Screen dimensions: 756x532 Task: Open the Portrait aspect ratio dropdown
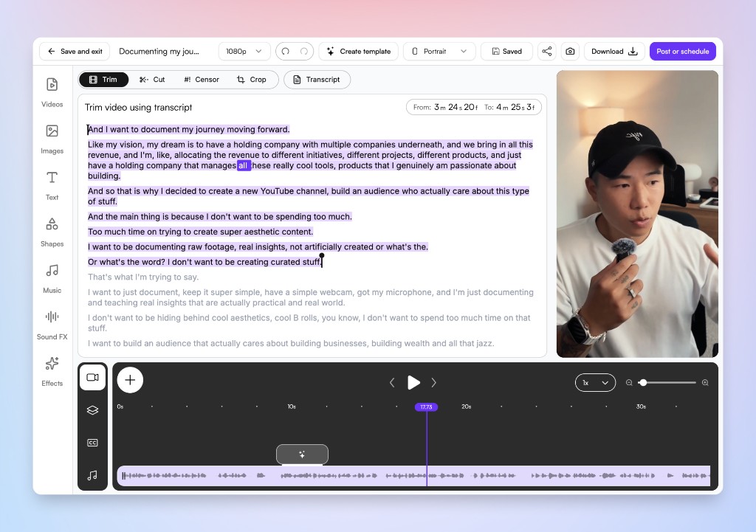440,51
